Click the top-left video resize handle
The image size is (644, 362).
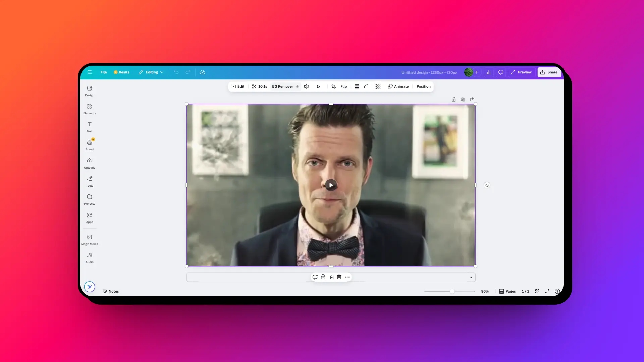point(187,104)
